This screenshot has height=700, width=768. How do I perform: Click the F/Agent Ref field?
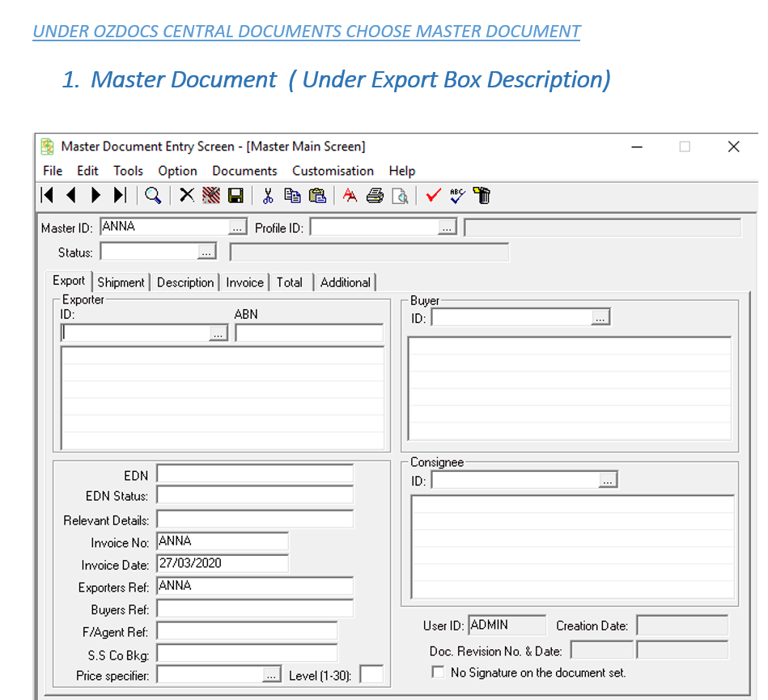pos(247,631)
